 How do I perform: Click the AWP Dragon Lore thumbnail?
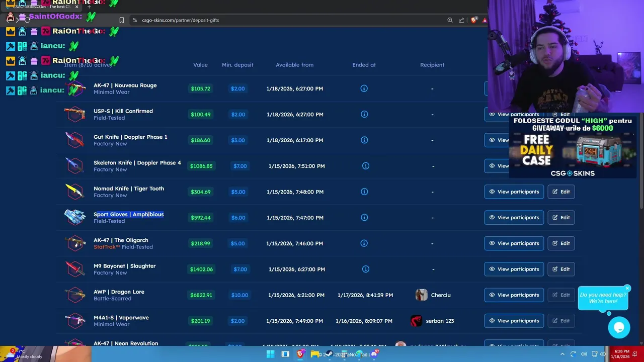75,295
